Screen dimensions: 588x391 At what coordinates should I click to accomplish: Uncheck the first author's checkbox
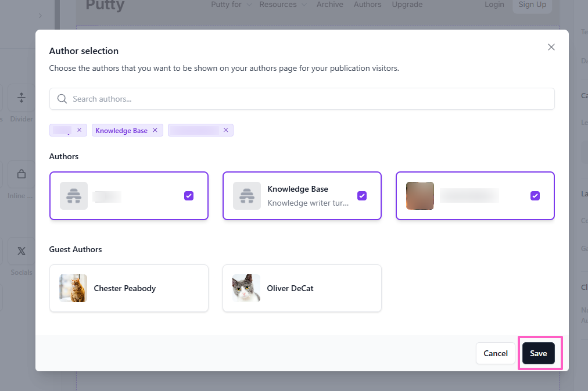[189, 196]
